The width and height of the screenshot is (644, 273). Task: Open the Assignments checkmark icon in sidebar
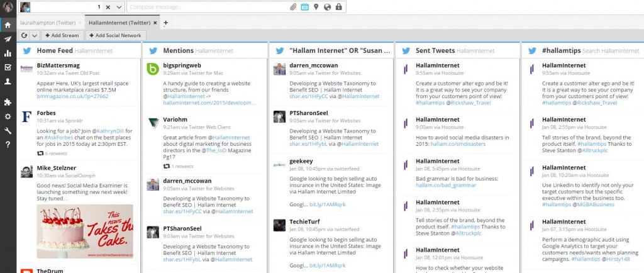[x=8, y=67]
